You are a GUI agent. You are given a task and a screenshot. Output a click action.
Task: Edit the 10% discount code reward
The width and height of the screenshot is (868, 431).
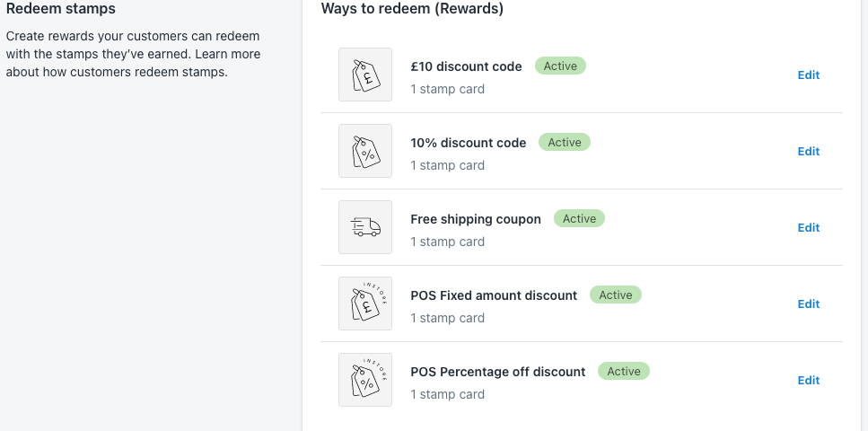pyautogui.click(x=808, y=151)
